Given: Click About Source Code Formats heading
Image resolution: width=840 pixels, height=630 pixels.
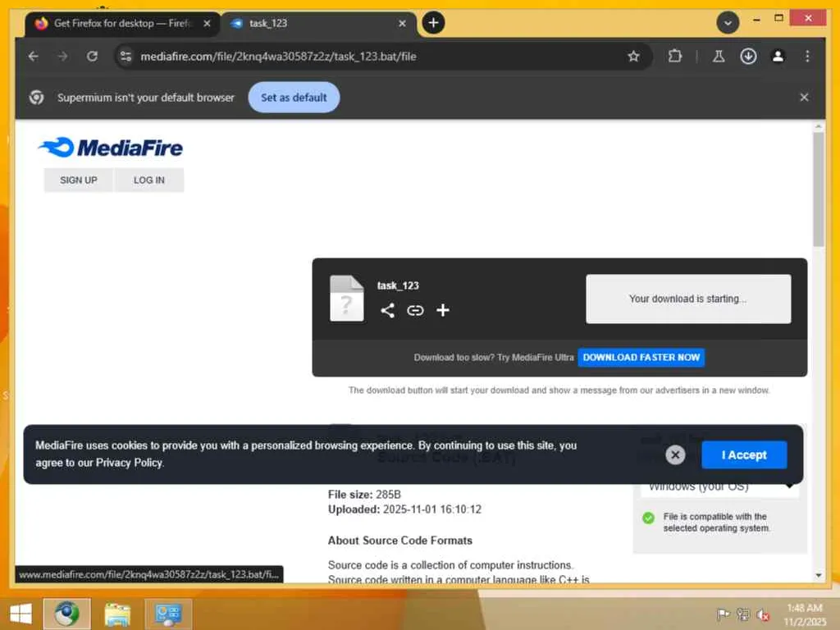Looking at the screenshot, I should [400, 541].
